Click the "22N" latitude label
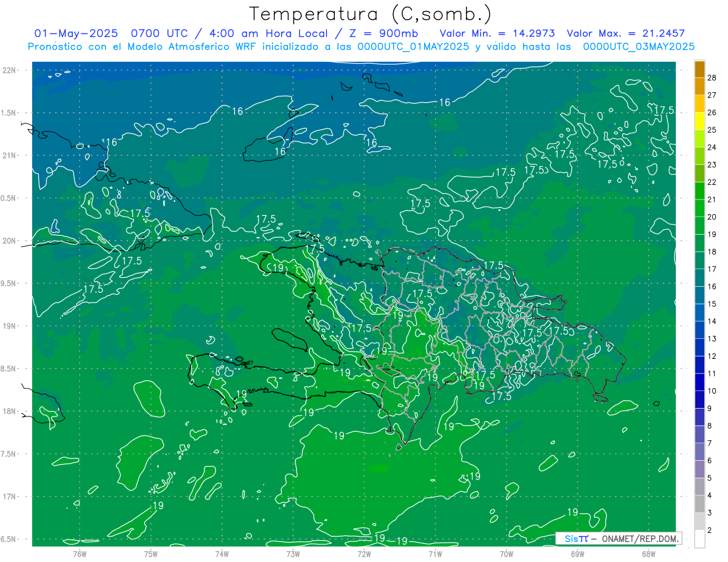The image size is (728, 562). (x=10, y=70)
